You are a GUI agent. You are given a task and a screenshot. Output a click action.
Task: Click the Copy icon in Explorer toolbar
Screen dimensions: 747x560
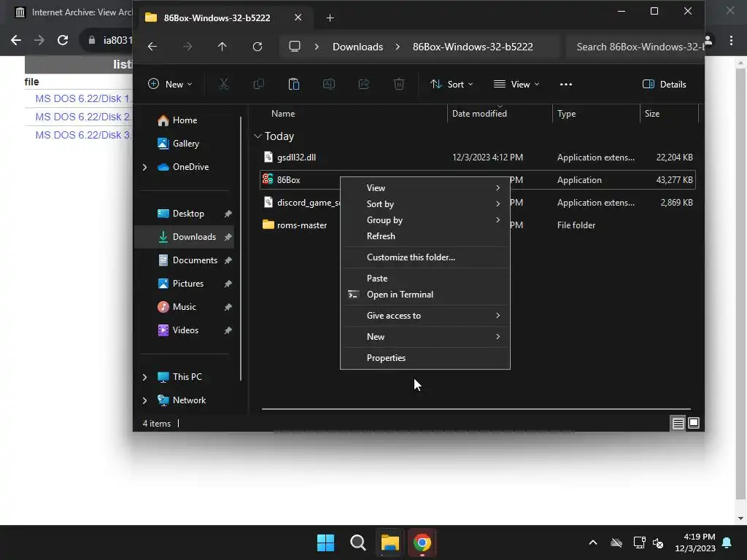259,85
